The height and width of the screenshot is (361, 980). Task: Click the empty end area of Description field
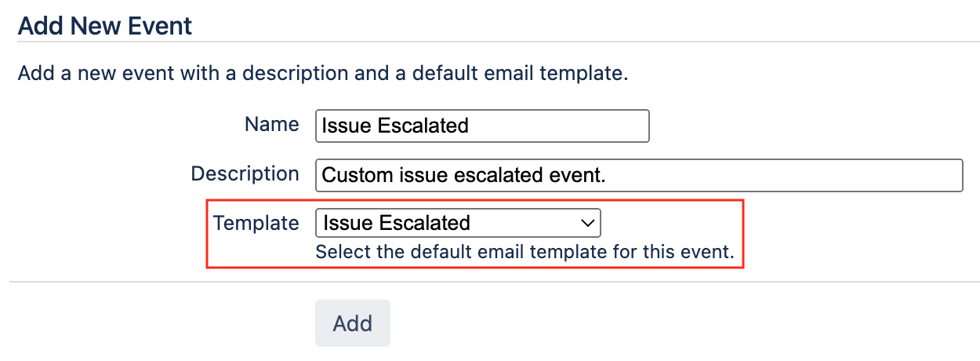[784, 175]
